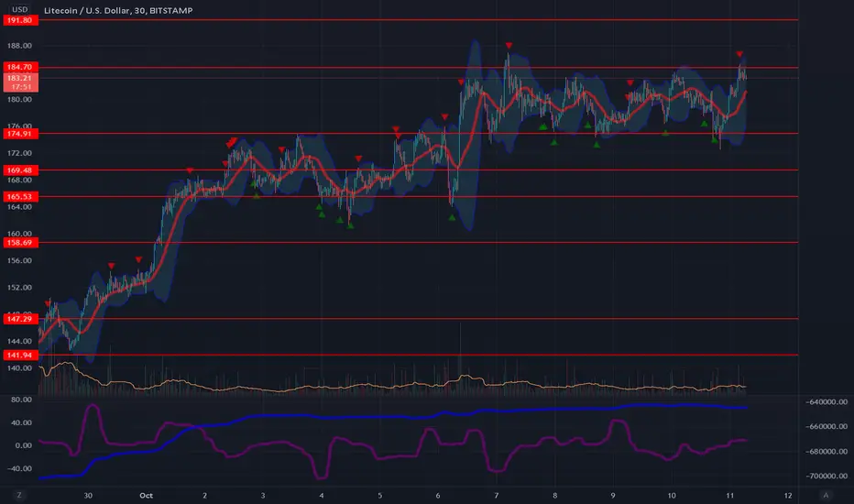Click the 164.00 price axis value
The width and height of the screenshot is (854, 504).
[x=19, y=206]
